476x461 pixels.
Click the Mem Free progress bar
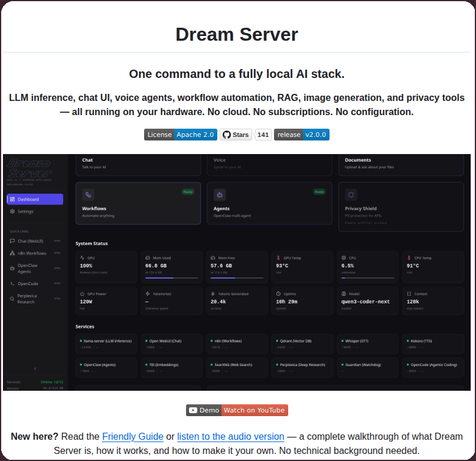click(x=237, y=278)
